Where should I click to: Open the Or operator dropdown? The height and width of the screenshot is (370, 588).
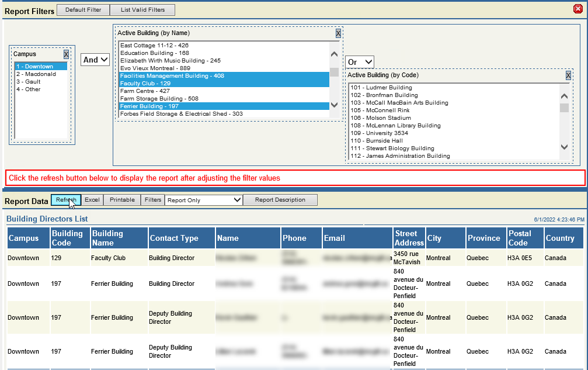pyautogui.click(x=360, y=62)
